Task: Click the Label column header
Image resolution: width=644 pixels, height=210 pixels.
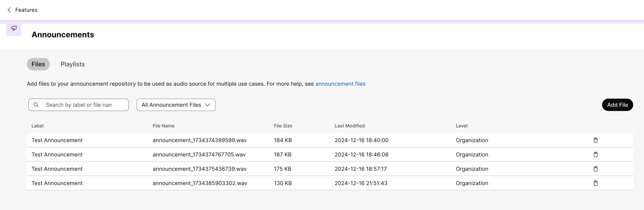Action: (37, 126)
